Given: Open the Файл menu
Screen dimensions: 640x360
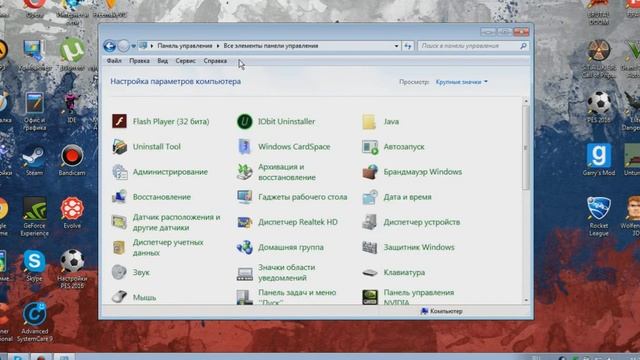Looking at the screenshot, I should pos(114,61).
